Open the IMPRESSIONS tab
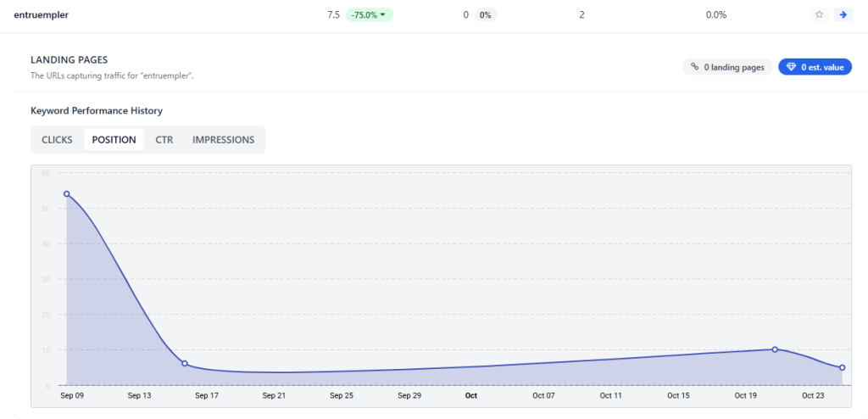This screenshot has height=419, width=868. click(x=223, y=140)
